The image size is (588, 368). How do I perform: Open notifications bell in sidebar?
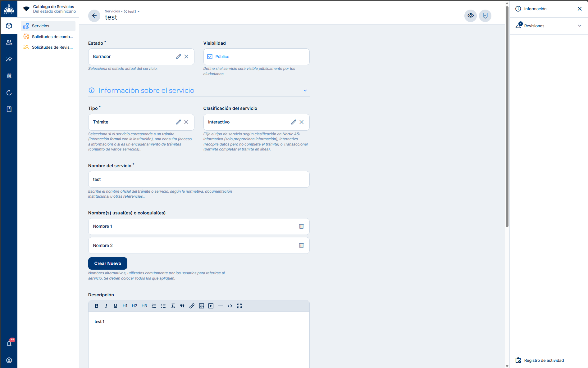(x=9, y=343)
